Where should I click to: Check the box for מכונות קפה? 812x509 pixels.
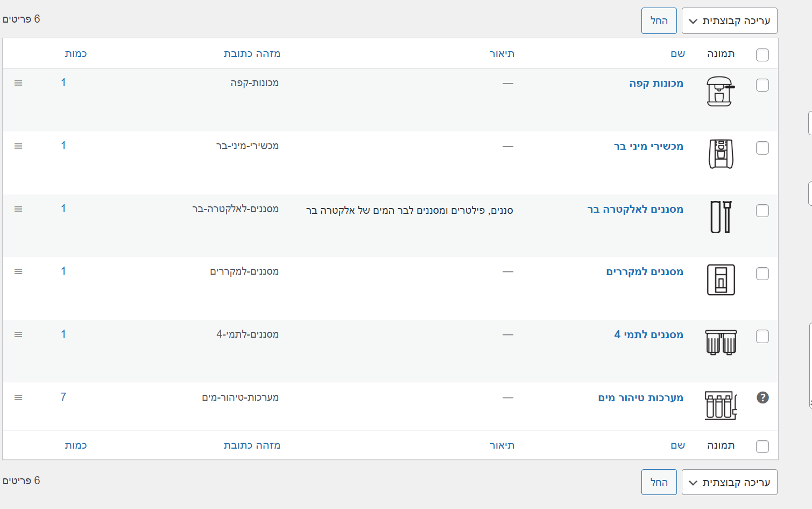point(762,85)
